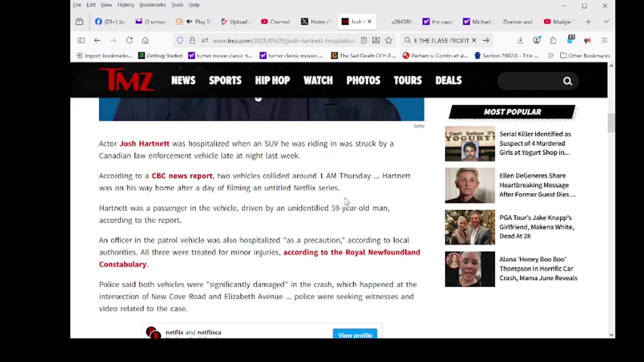Open the Firefox application menu (hamburger)
644x362 pixels.
point(604,40)
